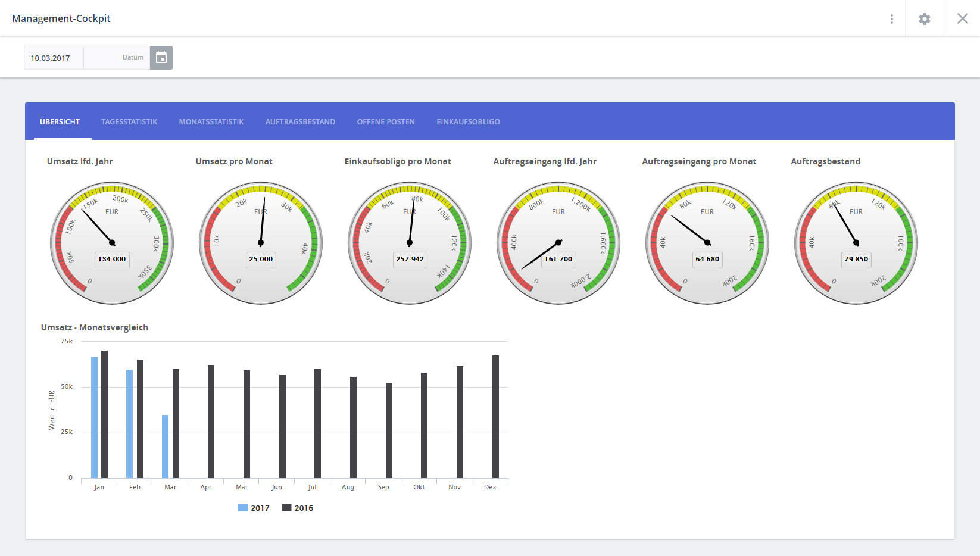This screenshot has height=556, width=980.
Task: Click the date field showing 10.03.2017
Action: point(54,58)
